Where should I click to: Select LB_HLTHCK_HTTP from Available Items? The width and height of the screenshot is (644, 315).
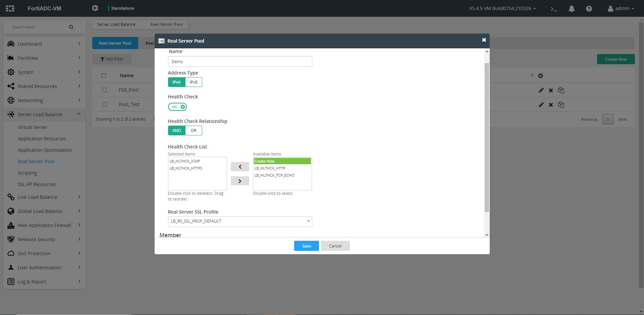click(270, 168)
